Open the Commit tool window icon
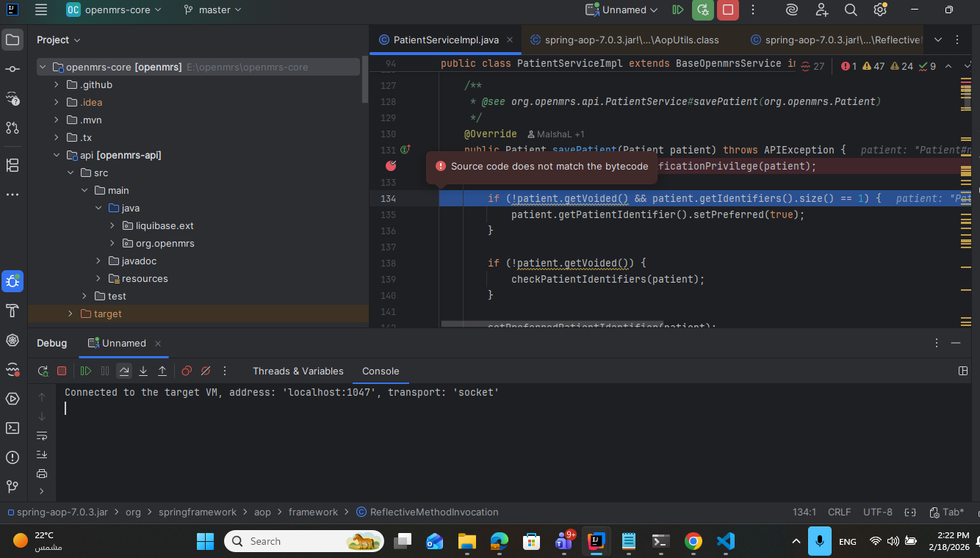 click(x=12, y=68)
